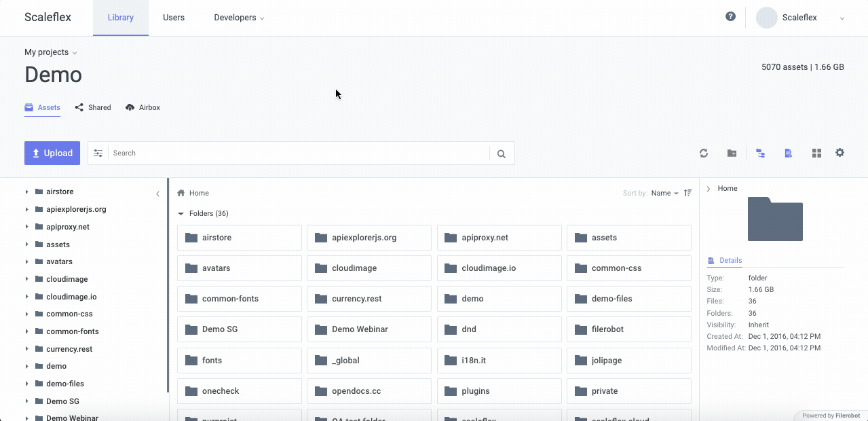The width and height of the screenshot is (868, 421).
Task: Click the 5070 assets | 1.66 GB summary
Action: pos(803,67)
